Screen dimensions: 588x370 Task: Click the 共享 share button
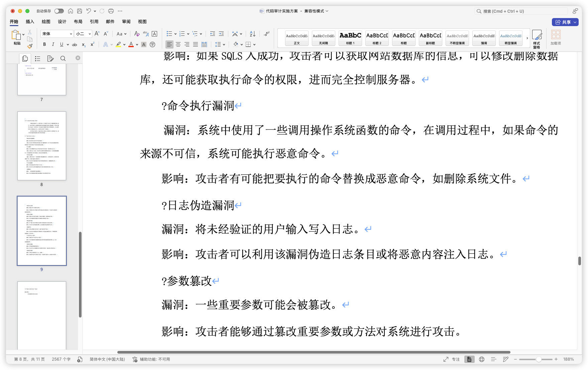point(565,22)
